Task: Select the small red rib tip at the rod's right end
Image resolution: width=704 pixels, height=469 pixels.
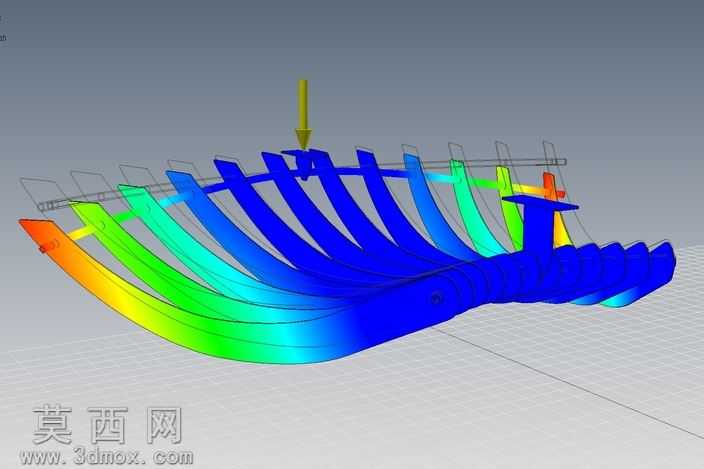Action: (551, 186)
